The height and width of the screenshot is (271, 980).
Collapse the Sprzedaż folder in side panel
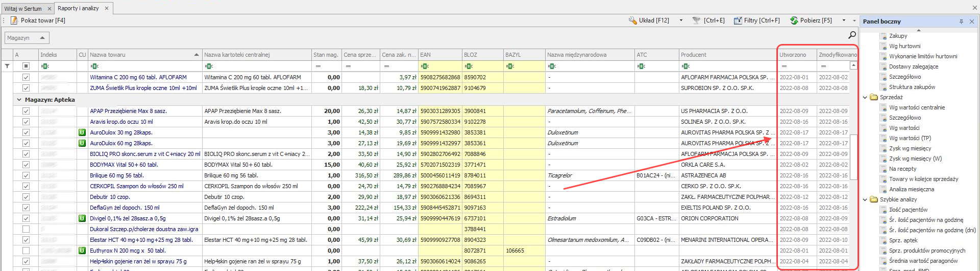tap(865, 97)
